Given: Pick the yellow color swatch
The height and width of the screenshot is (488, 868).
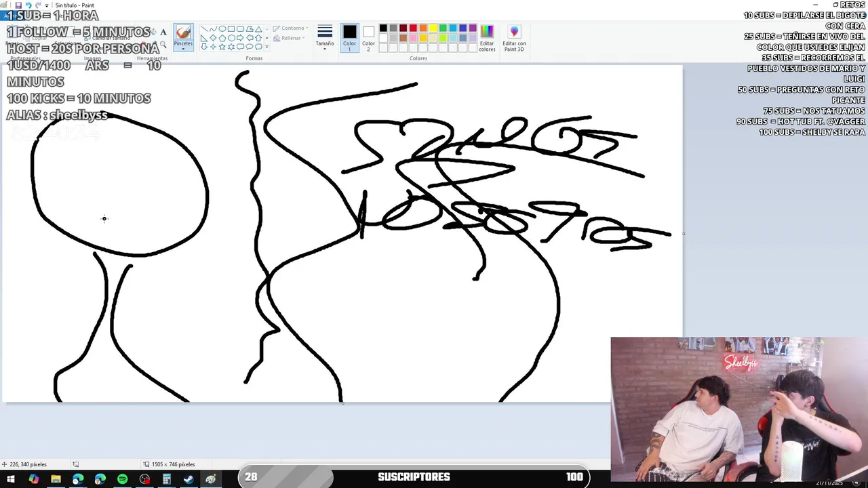Looking at the screenshot, I should point(433,28).
